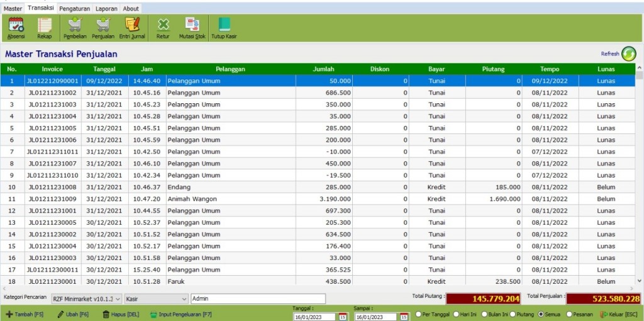Screen dimensions: 644x321
Task: Click horizontal scrollbar right arrow of table
Action: 632,289
